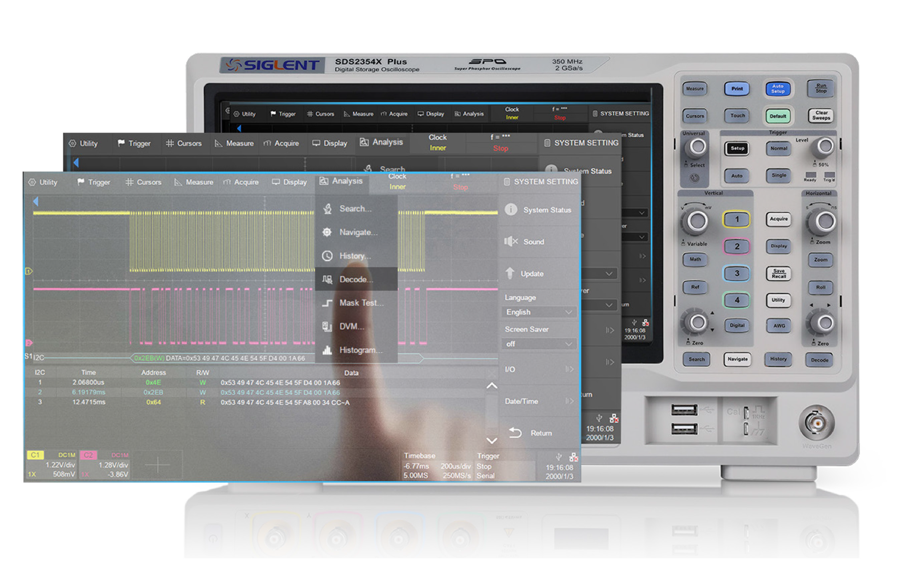Toggle the horizontal Zoom button
This screenshot has height=564, width=924.
820,260
